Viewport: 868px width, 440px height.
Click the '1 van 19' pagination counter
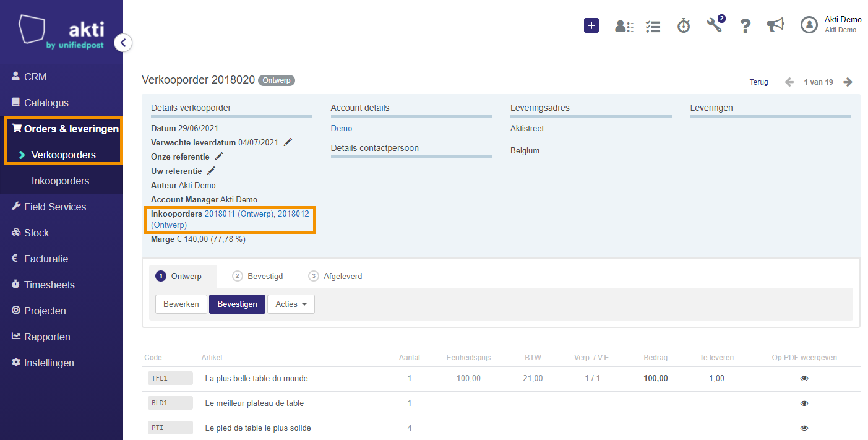pos(819,82)
